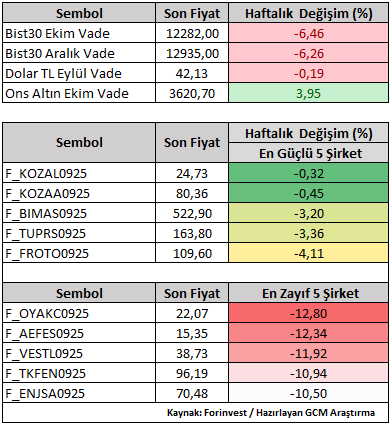Click the F_ENJSA0925 change value -10,50
The width and height of the screenshot is (392, 426).
[308, 393]
